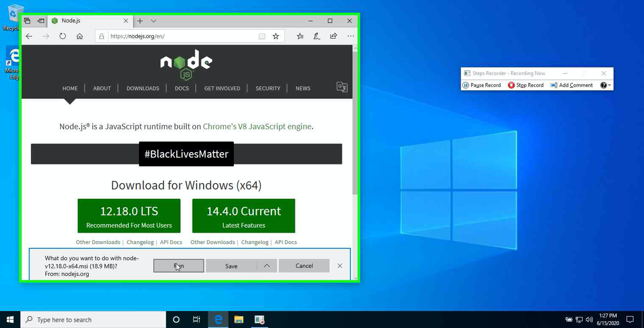The image size is (644, 328).
Task: Open a new tab with plus icon
Action: (x=140, y=21)
